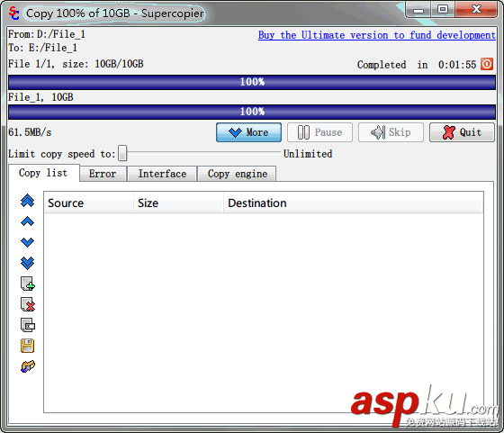
Task: Click the Completed in 0:01:55 text
Action: pos(417,65)
